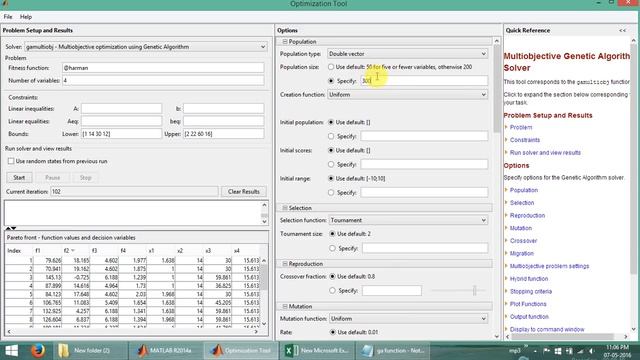Select Initial population Specify radio

coord(331,136)
